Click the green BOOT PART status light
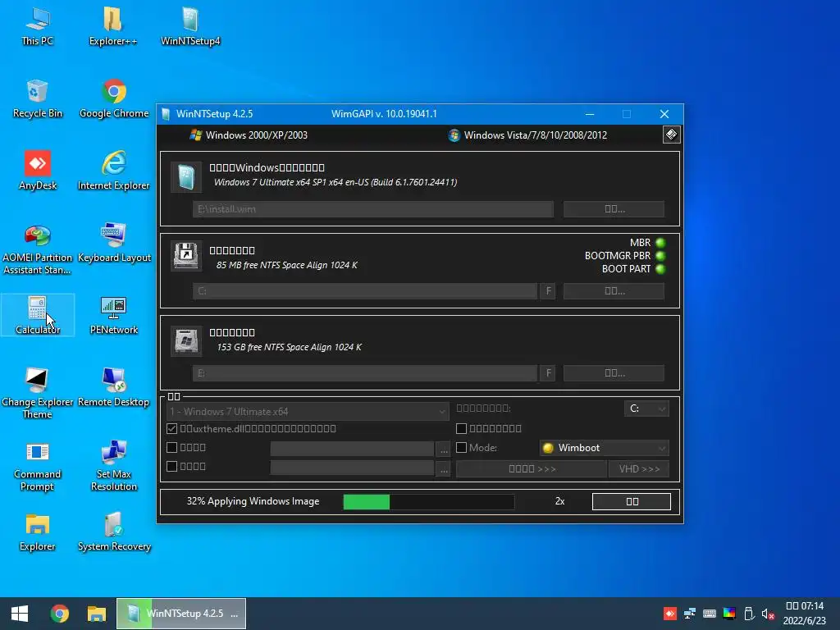Viewport: 840px width, 630px height. point(660,269)
